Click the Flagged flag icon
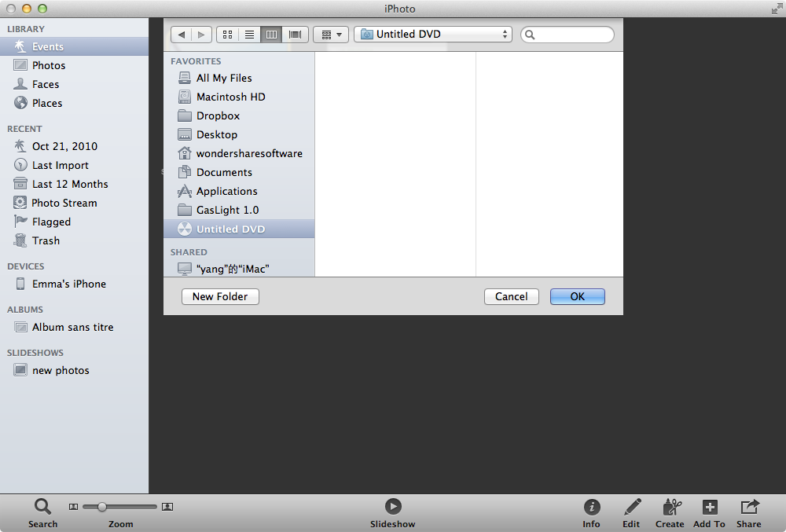 pos(20,221)
